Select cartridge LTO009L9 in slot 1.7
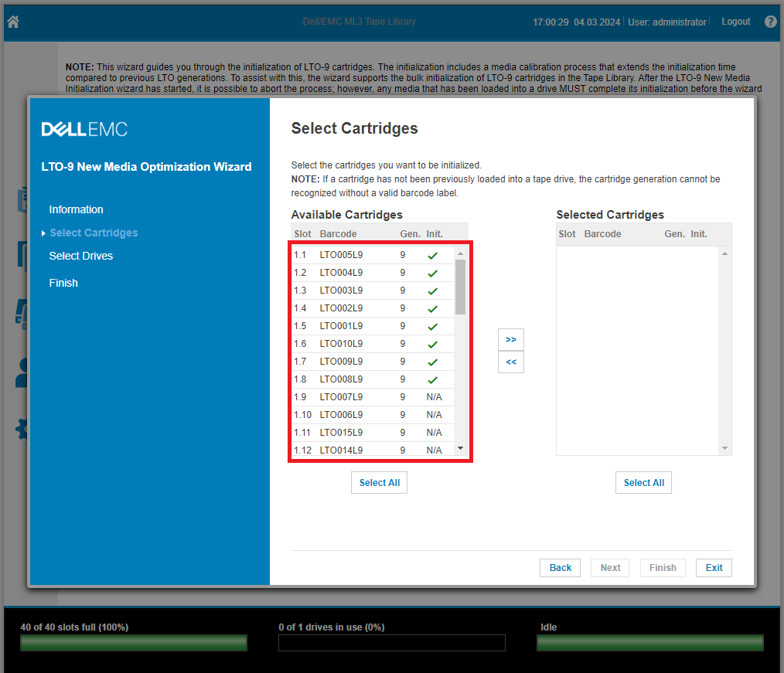Screen dimensions: 784x673 tap(373, 362)
